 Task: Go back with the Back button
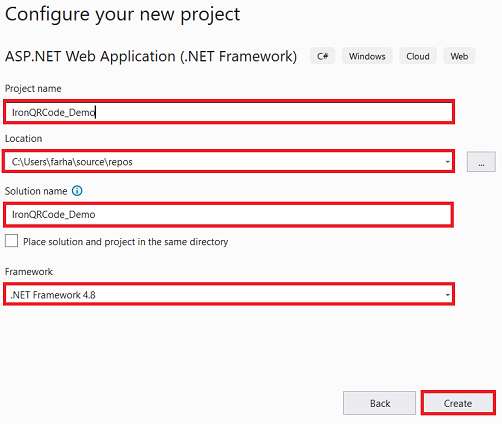click(379, 403)
